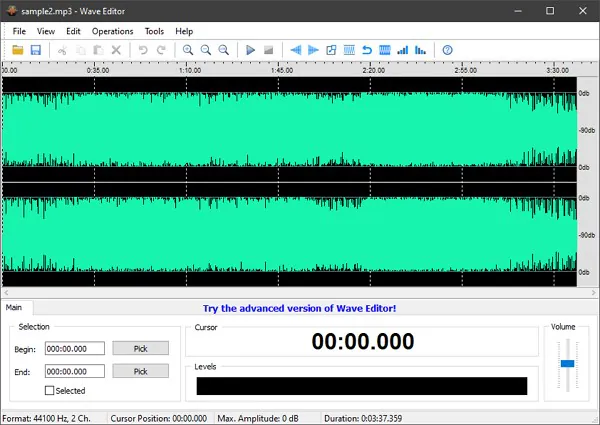Close the Wave Editor window
The width and height of the screenshot is (600, 425).
(x=583, y=11)
